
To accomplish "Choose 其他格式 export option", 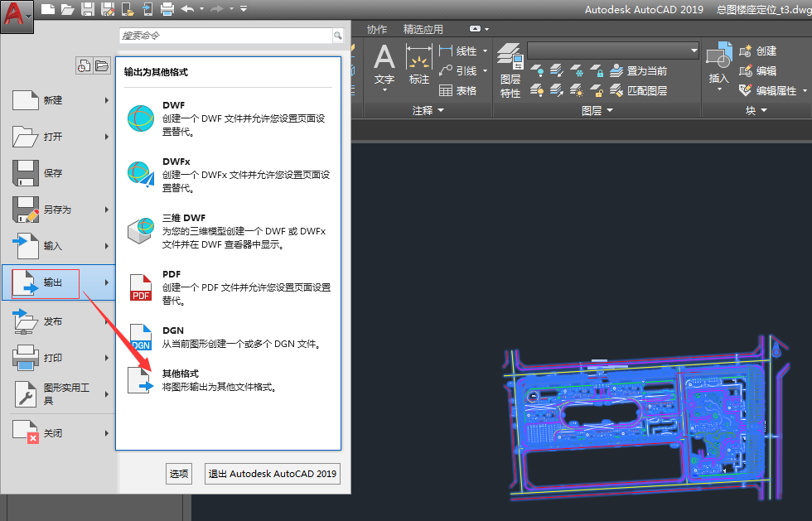I will (228, 380).
